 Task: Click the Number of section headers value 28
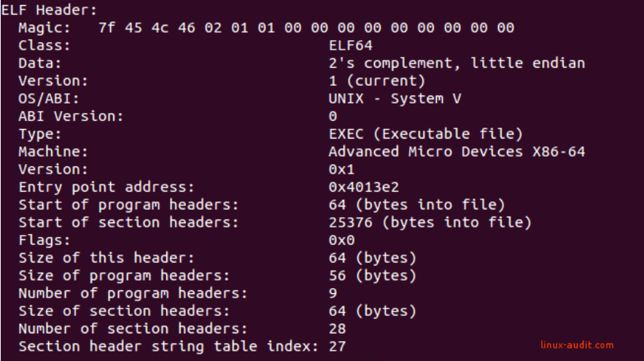[x=337, y=329]
